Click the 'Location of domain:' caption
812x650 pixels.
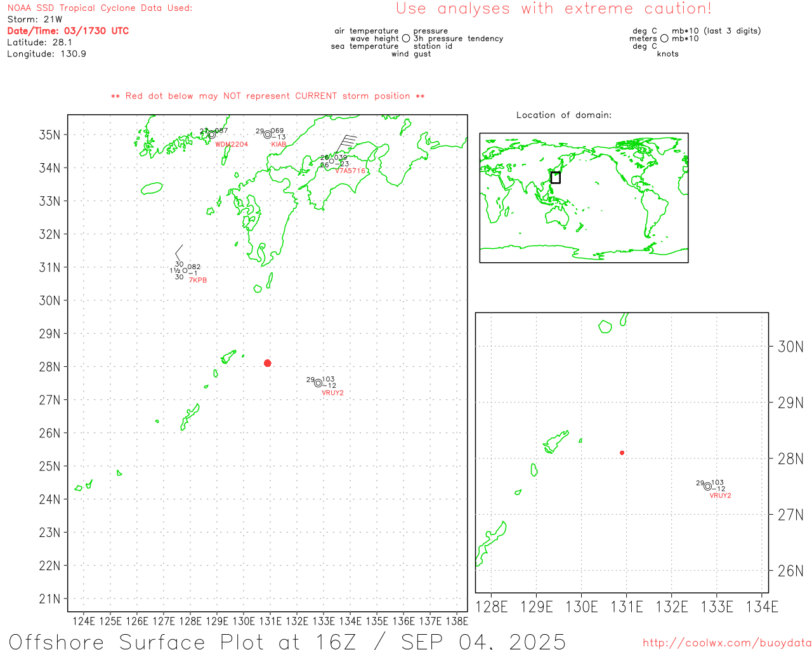(564, 115)
